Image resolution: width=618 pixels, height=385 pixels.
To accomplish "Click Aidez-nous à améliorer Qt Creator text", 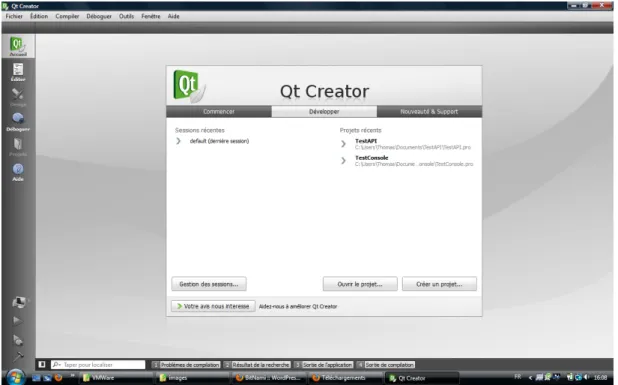I will point(298,306).
